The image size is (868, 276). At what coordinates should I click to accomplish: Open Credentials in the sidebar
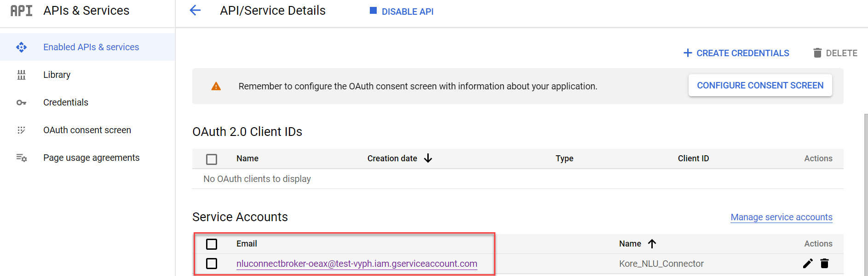87,102
